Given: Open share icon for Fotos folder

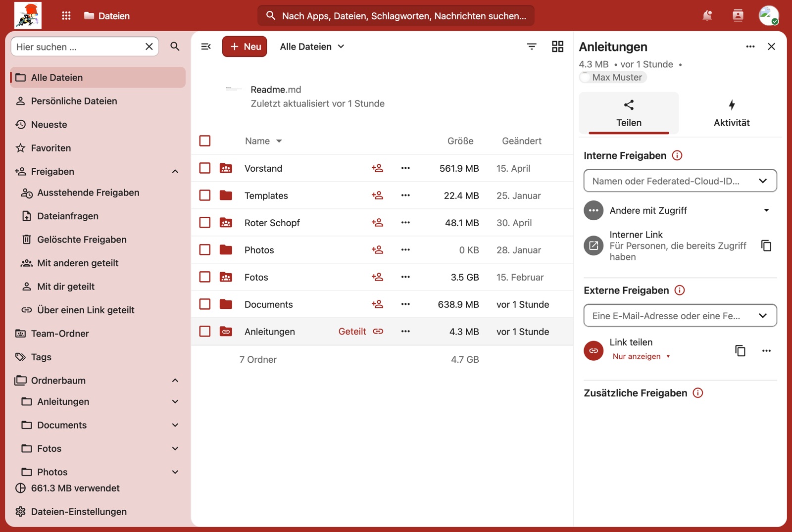Looking at the screenshot, I should click(377, 277).
